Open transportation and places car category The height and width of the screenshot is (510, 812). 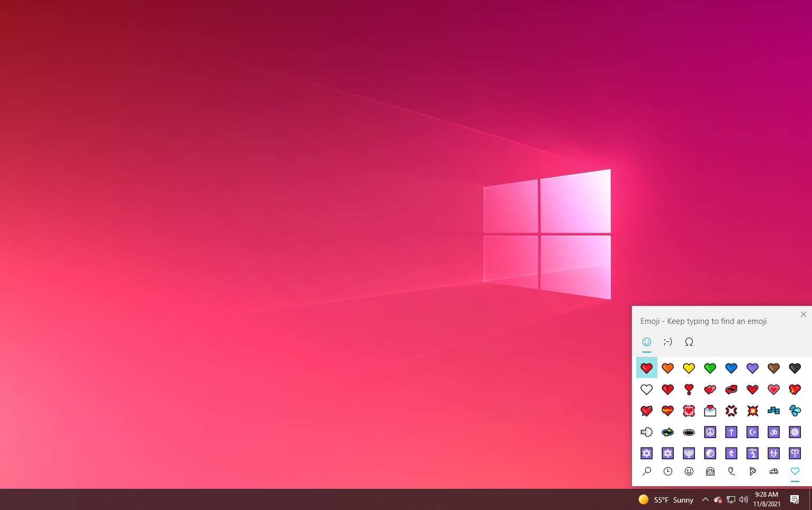774,471
